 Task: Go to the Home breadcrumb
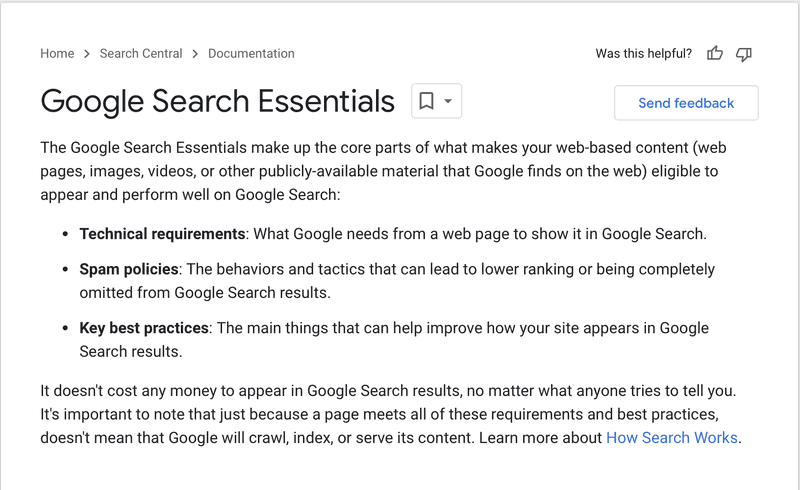coord(57,54)
